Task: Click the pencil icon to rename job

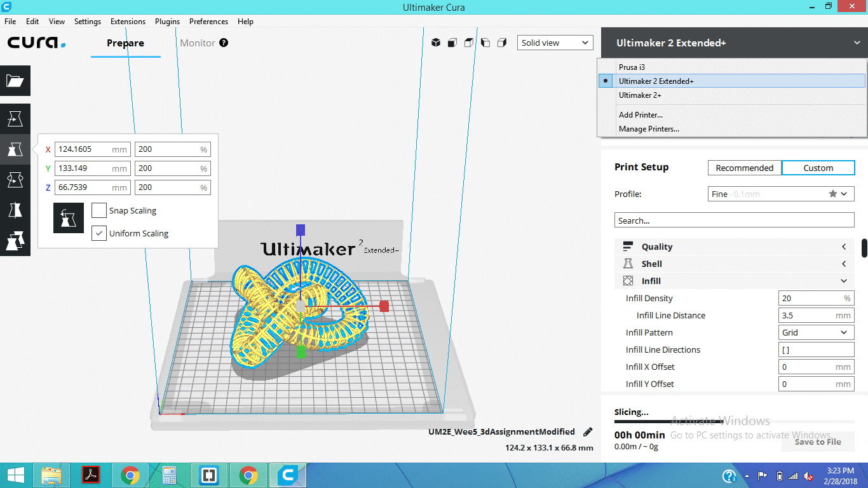Action: tap(588, 432)
